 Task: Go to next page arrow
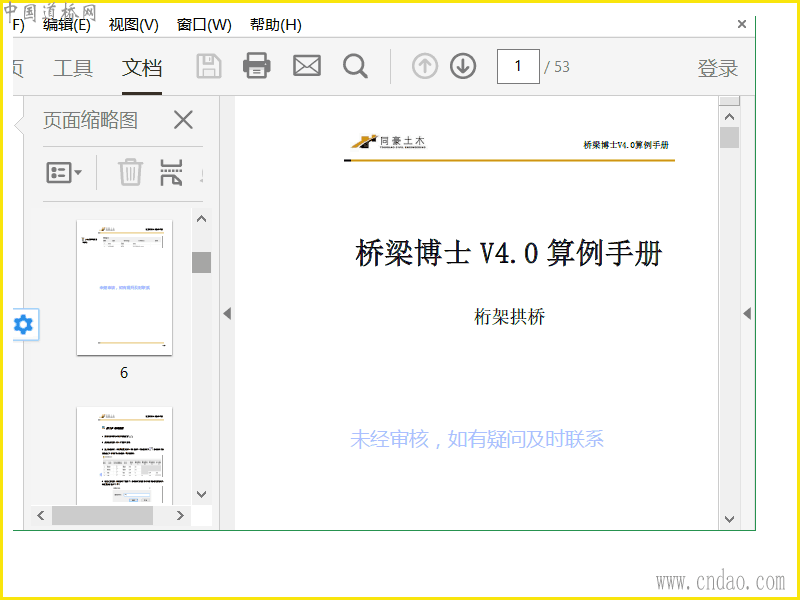point(463,66)
